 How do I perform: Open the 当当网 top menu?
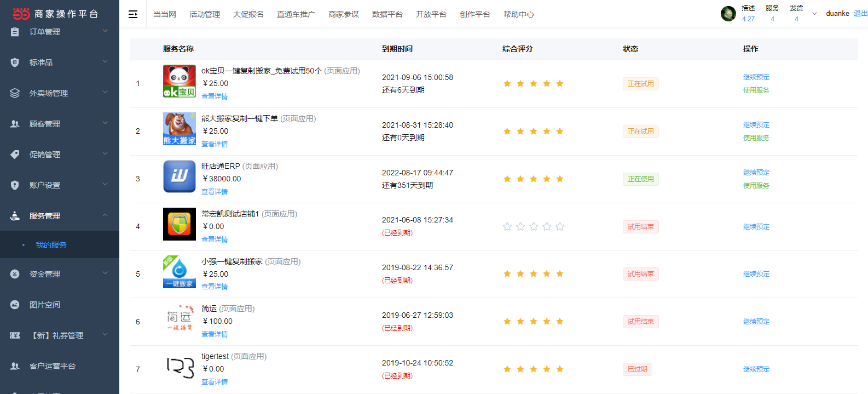tap(165, 14)
